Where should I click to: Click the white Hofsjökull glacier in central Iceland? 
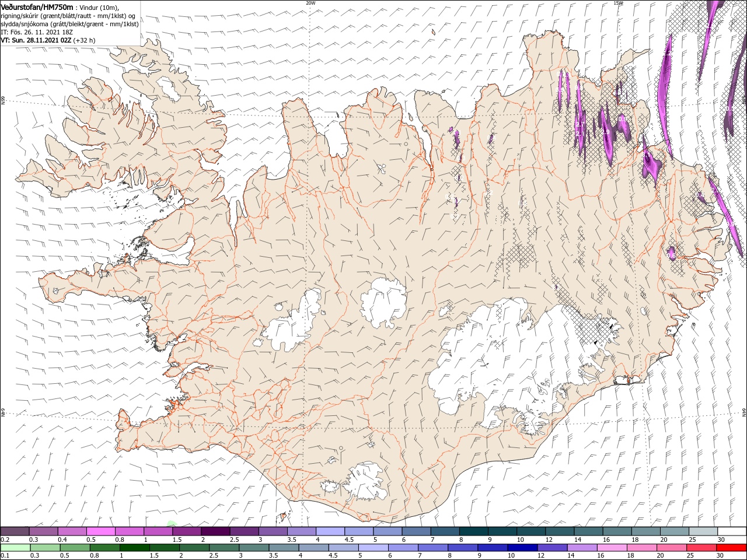click(383, 303)
